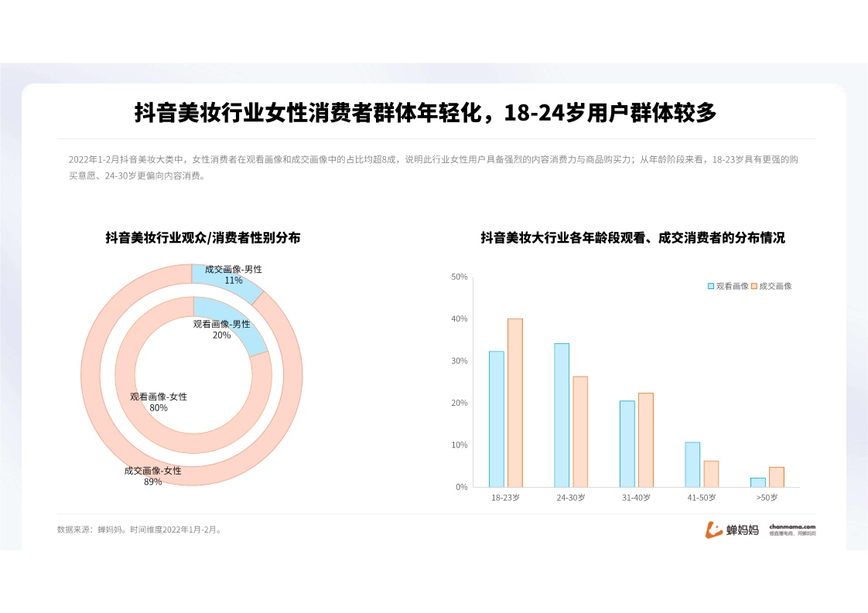Click the 抖音美妆行业观众/消费者性别分布 chart title

click(203, 238)
